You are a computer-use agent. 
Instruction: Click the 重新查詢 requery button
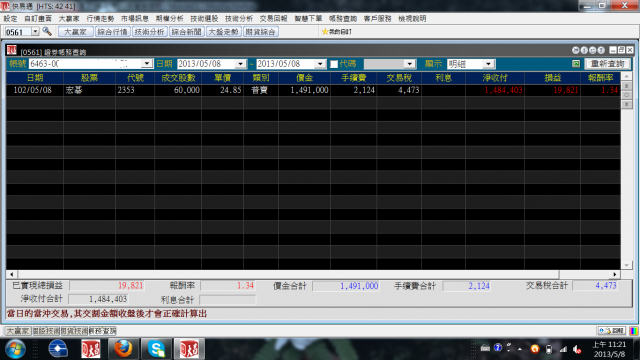[x=608, y=64]
